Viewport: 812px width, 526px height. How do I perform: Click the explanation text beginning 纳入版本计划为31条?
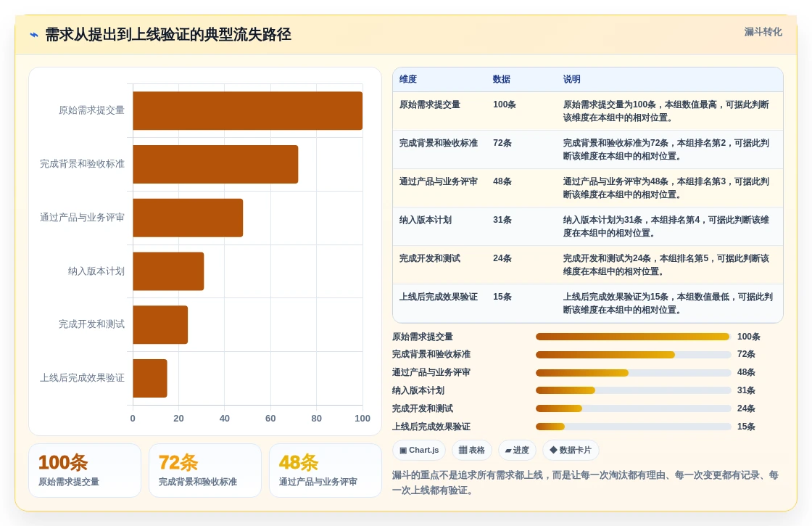(x=666, y=226)
